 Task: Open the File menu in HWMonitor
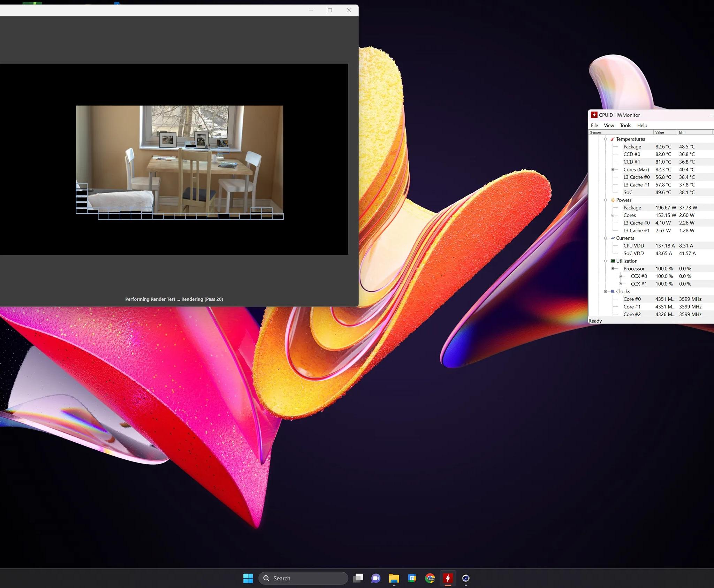pyautogui.click(x=594, y=125)
